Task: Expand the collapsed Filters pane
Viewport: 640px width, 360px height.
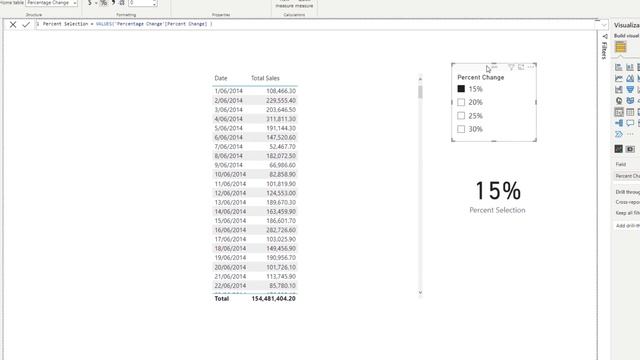Action: (604, 46)
